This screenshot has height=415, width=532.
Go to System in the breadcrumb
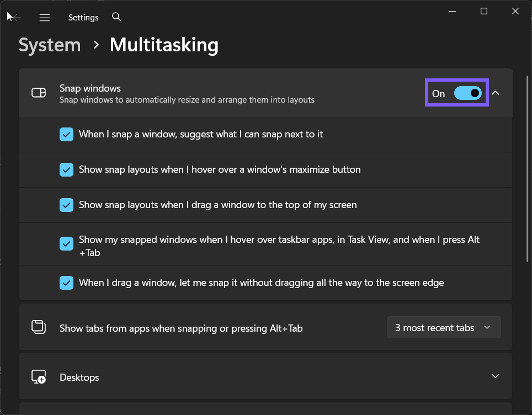click(50, 45)
